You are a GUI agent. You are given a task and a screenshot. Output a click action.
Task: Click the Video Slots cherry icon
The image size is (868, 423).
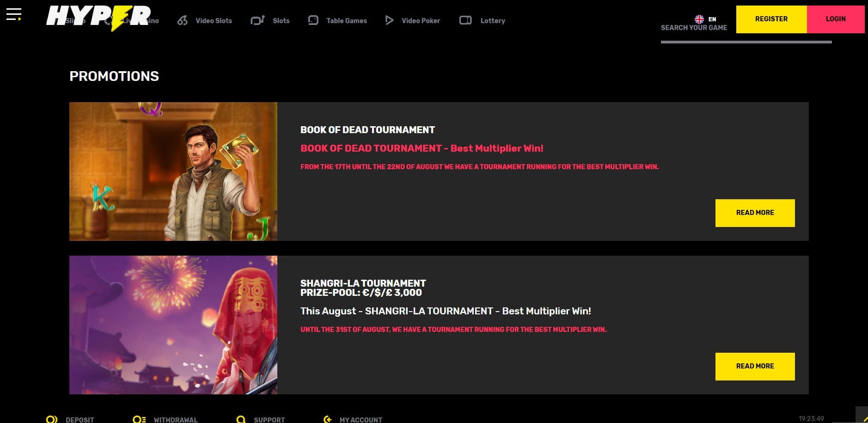tap(183, 20)
